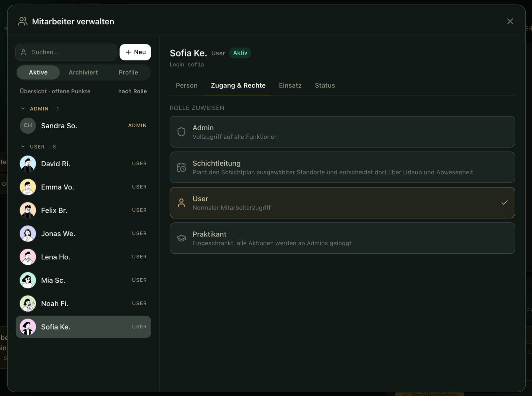Click the checkmark on the selected User role

[504, 202]
